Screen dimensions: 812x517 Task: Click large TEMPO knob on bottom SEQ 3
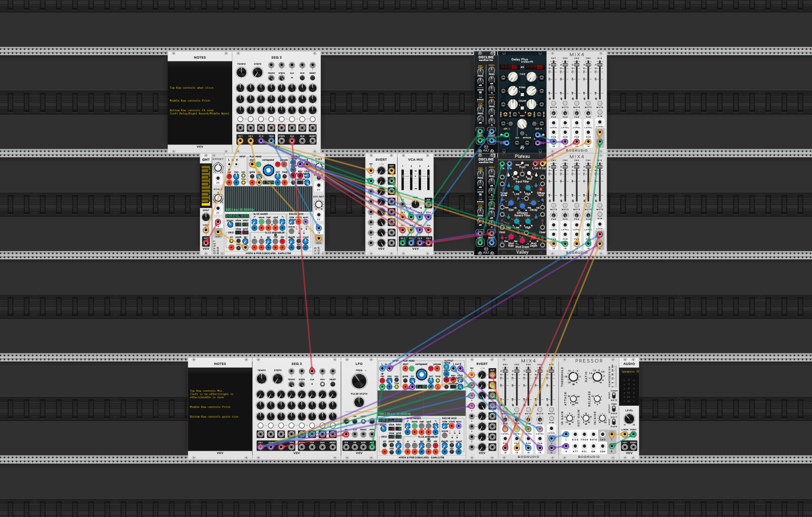262,378
